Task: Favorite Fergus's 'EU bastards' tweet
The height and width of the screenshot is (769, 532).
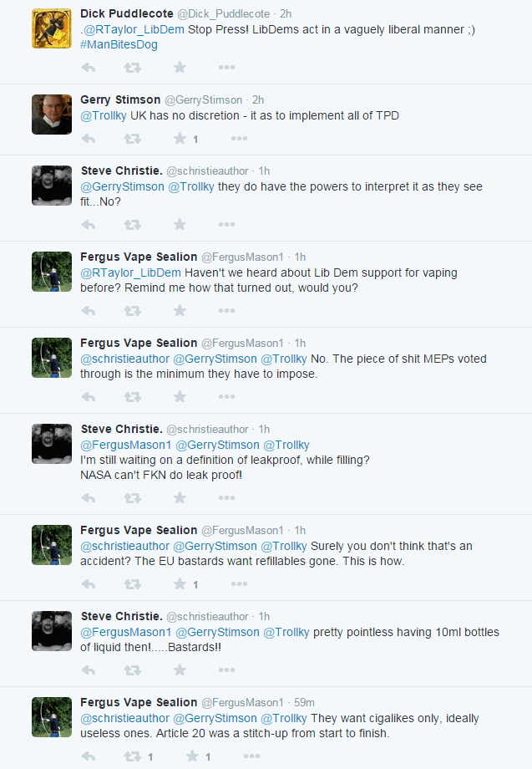Action: click(180, 583)
